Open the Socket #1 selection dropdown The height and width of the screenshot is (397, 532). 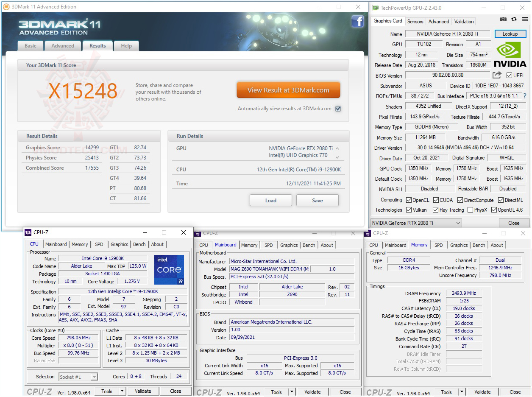78,377
